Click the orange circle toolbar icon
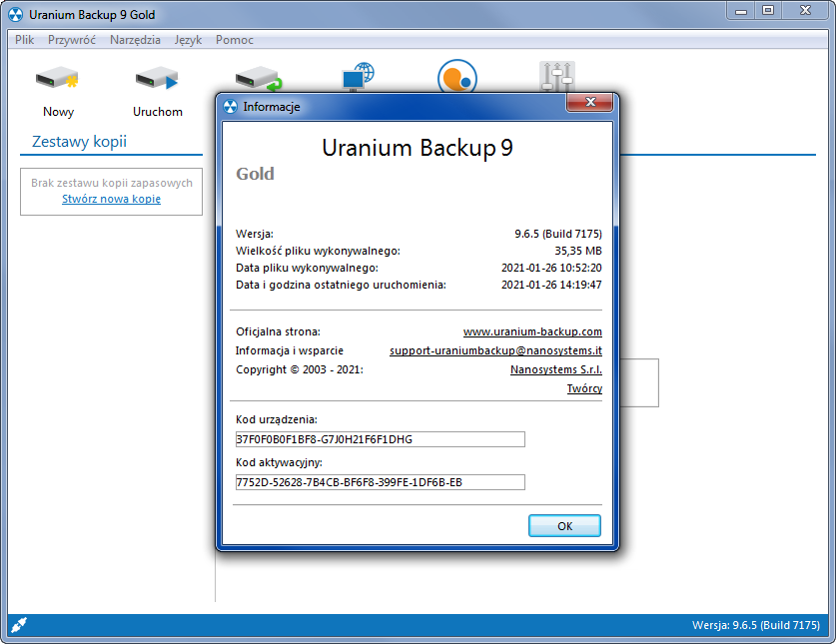Viewport: 836px width, 644px height. (456, 76)
